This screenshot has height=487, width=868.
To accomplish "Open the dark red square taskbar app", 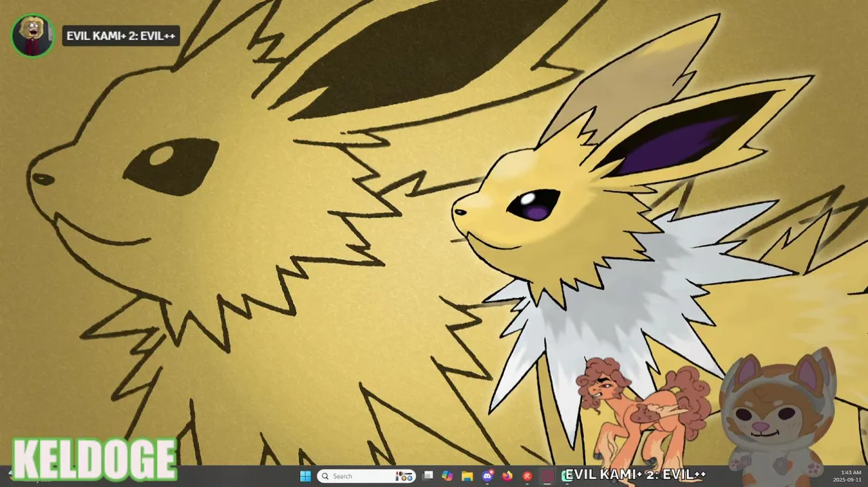I will tap(547, 476).
